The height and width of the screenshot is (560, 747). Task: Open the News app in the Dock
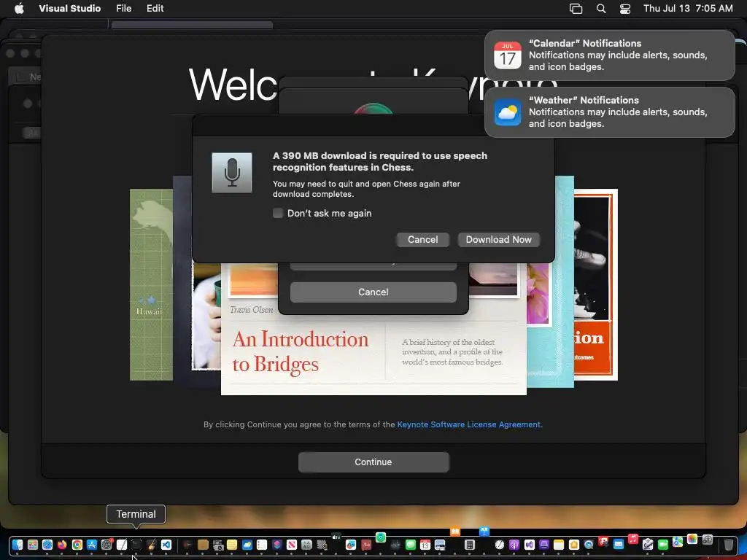[x=292, y=545]
